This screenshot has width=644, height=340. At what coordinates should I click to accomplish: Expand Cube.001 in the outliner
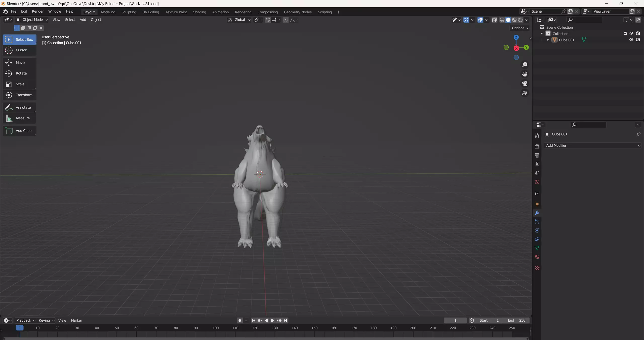point(548,40)
